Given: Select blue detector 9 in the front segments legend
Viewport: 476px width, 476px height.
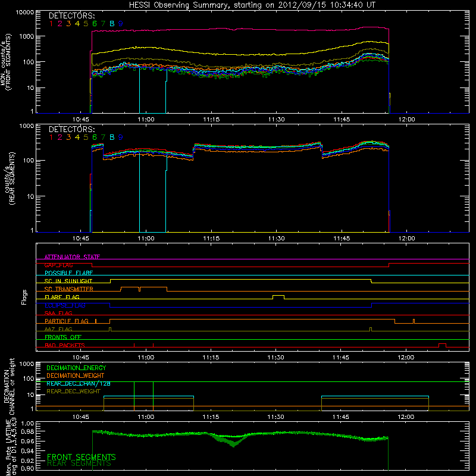Looking at the screenshot, I should (x=121, y=24).
